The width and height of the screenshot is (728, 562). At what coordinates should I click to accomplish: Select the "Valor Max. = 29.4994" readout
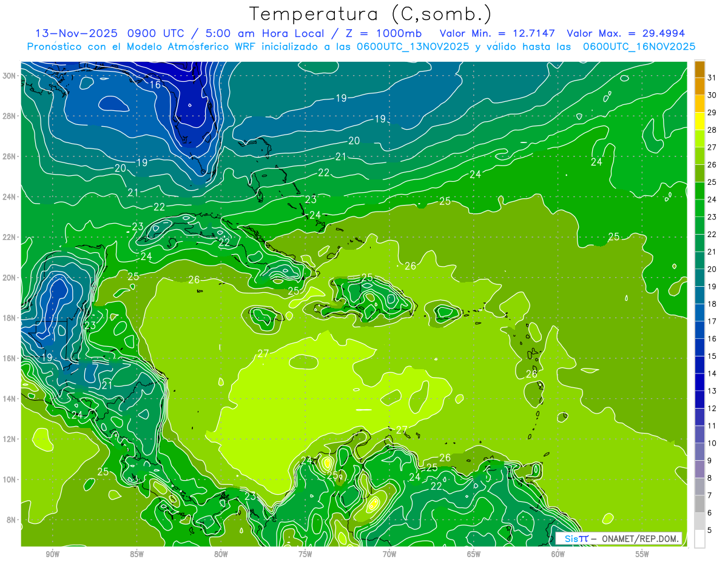point(625,33)
